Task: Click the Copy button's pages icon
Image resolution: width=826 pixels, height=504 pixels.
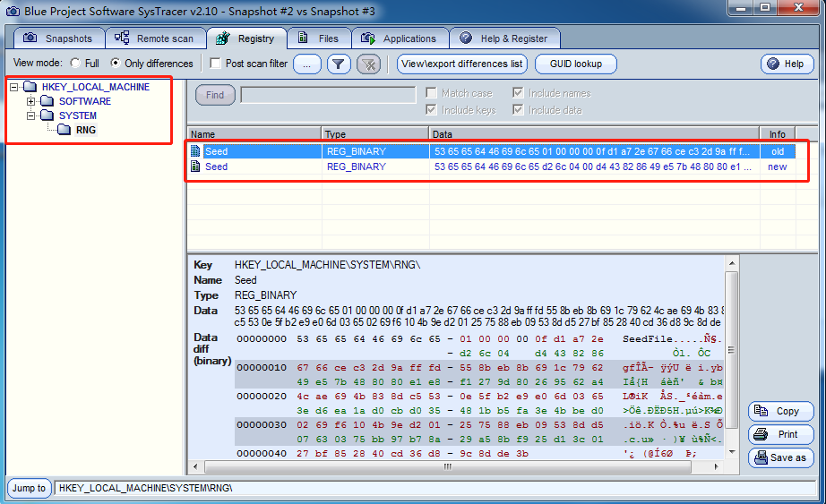Action: (x=761, y=411)
